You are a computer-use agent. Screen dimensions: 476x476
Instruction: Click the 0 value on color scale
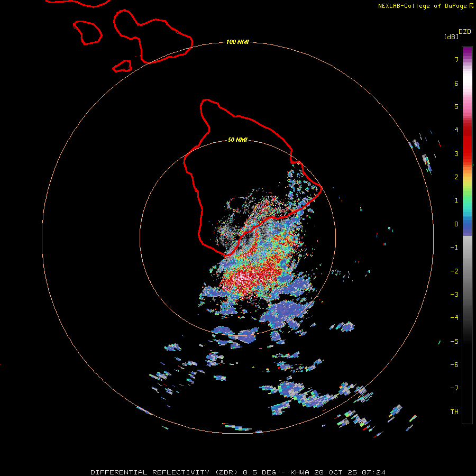click(456, 224)
